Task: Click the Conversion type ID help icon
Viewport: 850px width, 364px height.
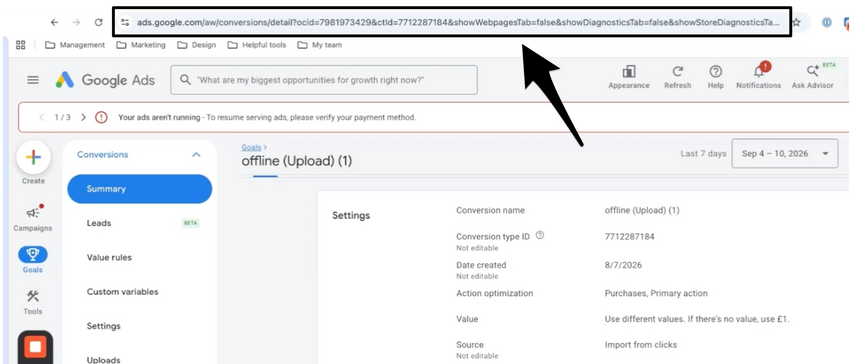Action: [x=539, y=235]
